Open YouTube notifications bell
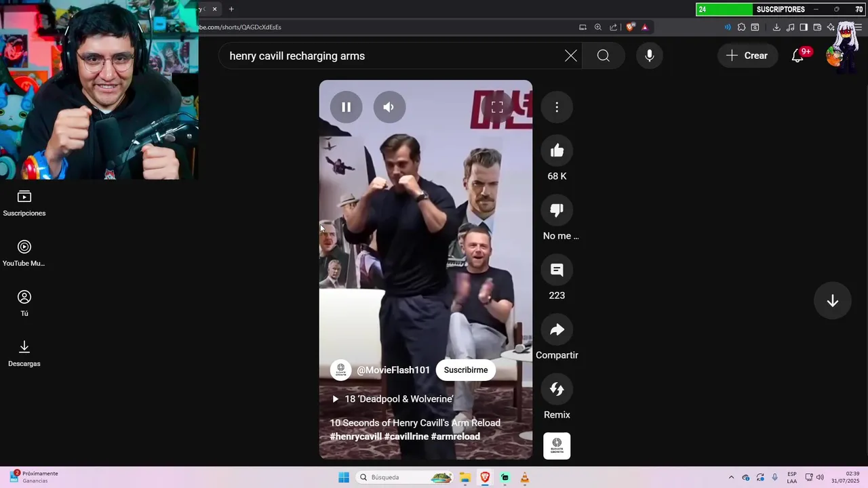 [797, 56]
